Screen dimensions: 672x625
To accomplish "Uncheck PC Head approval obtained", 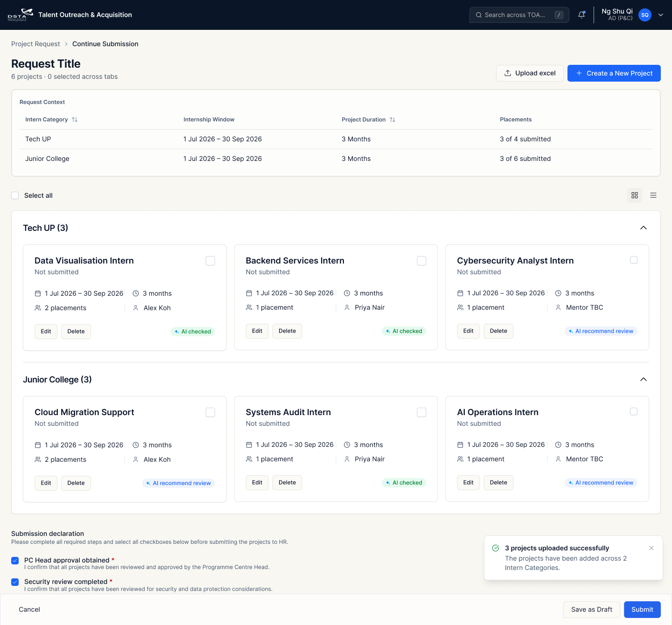I will [15, 561].
